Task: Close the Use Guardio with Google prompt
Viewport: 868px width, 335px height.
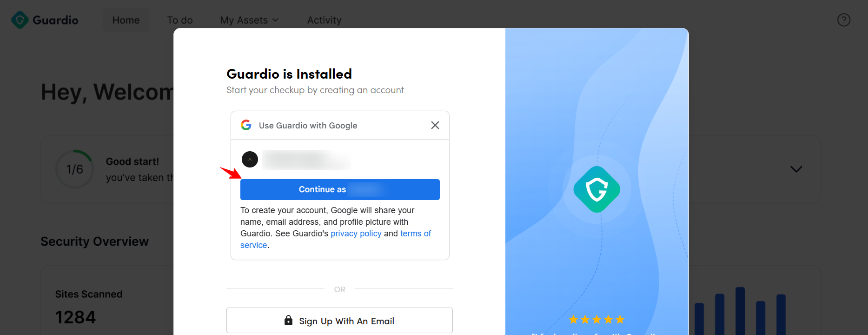Action: click(x=435, y=125)
